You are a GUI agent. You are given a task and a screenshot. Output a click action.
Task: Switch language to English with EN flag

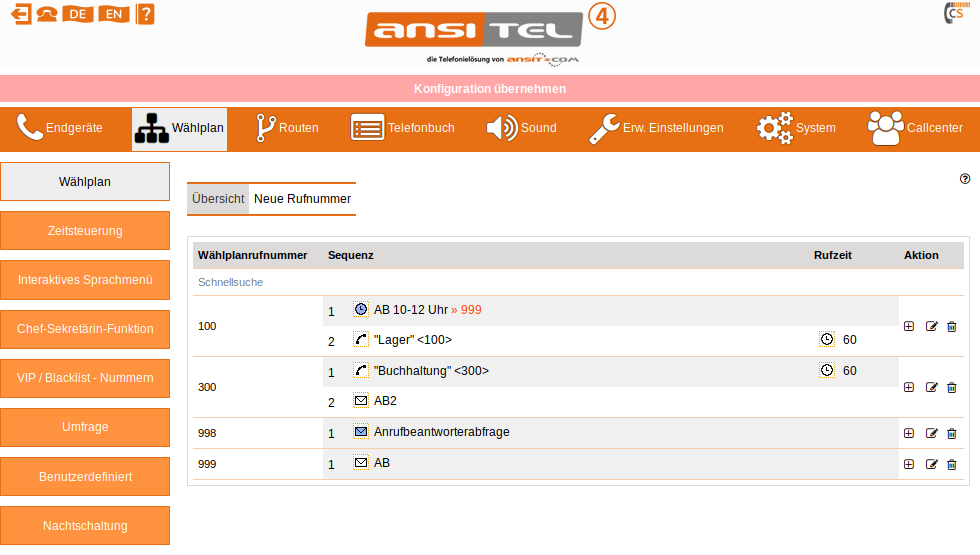pos(115,14)
